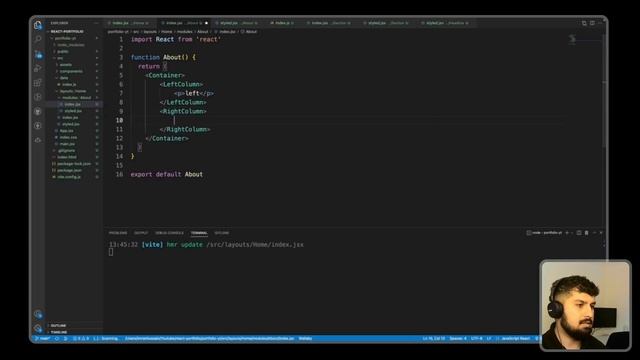Click the sync changes icon in the status bar
This screenshot has height=360, width=640.
(57, 338)
